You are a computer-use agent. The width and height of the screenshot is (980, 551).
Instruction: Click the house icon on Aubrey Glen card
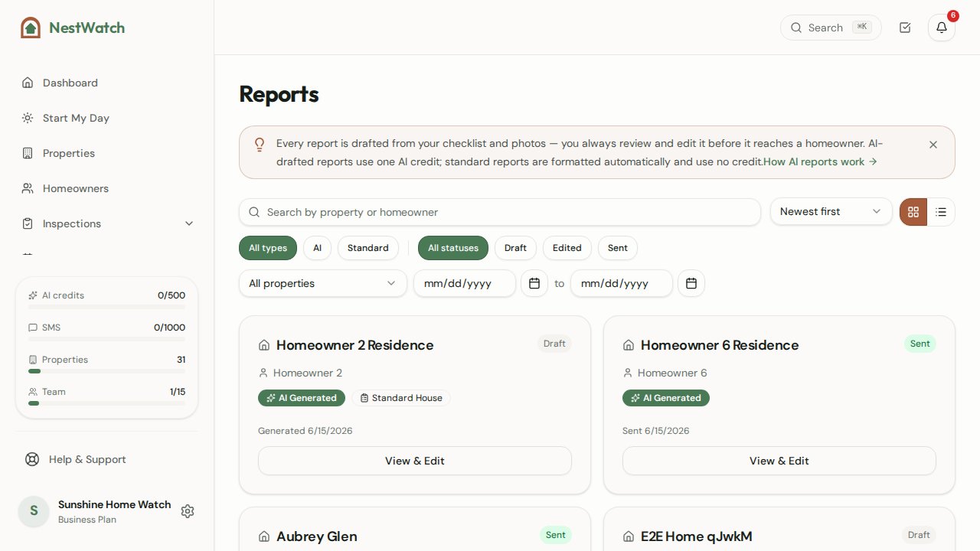pyautogui.click(x=264, y=536)
